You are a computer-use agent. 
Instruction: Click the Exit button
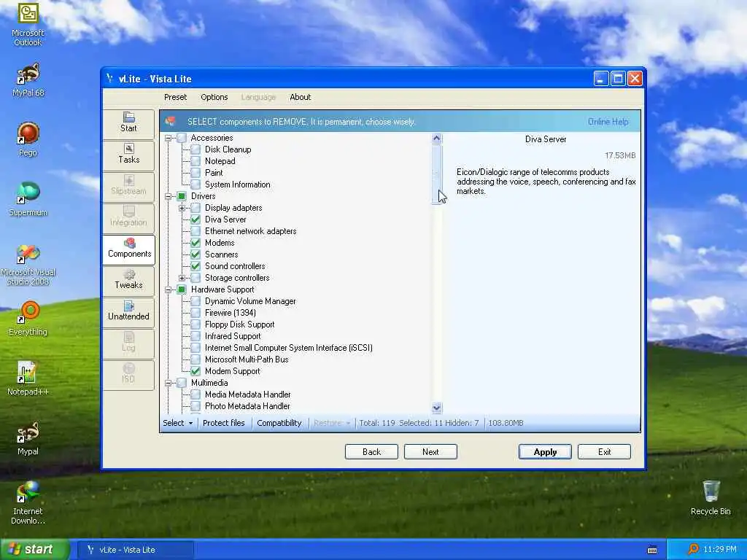[604, 452]
